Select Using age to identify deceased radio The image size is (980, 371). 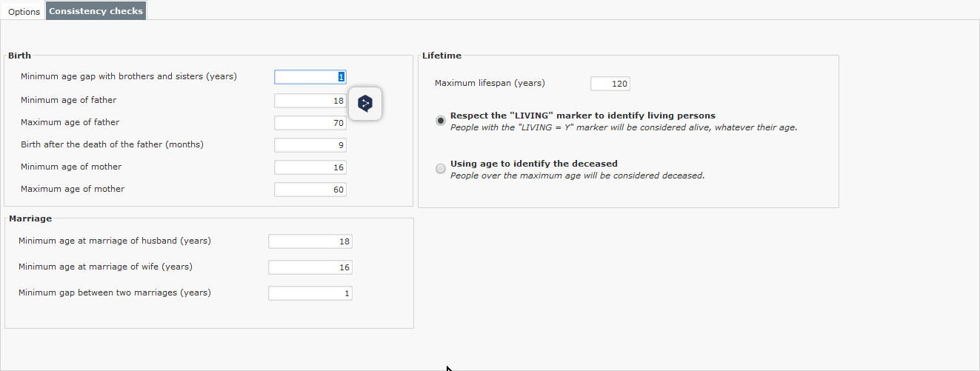pyautogui.click(x=441, y=169)
